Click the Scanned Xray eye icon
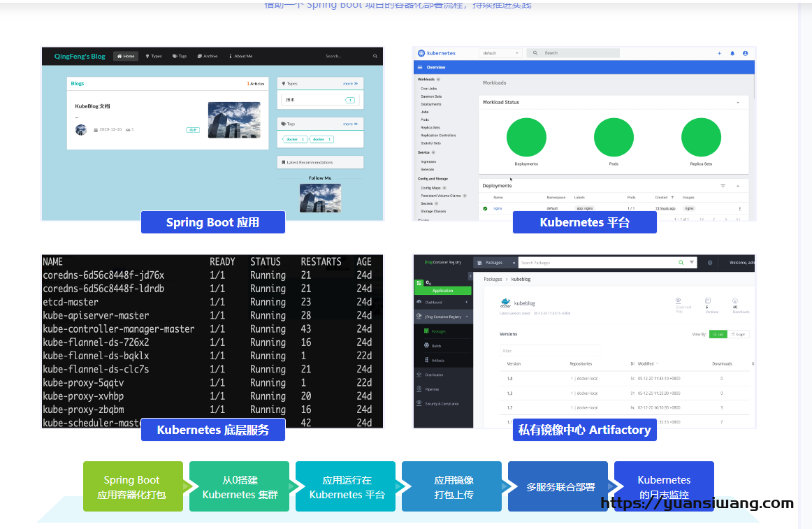The image size is (812, 529). point(679,300)
